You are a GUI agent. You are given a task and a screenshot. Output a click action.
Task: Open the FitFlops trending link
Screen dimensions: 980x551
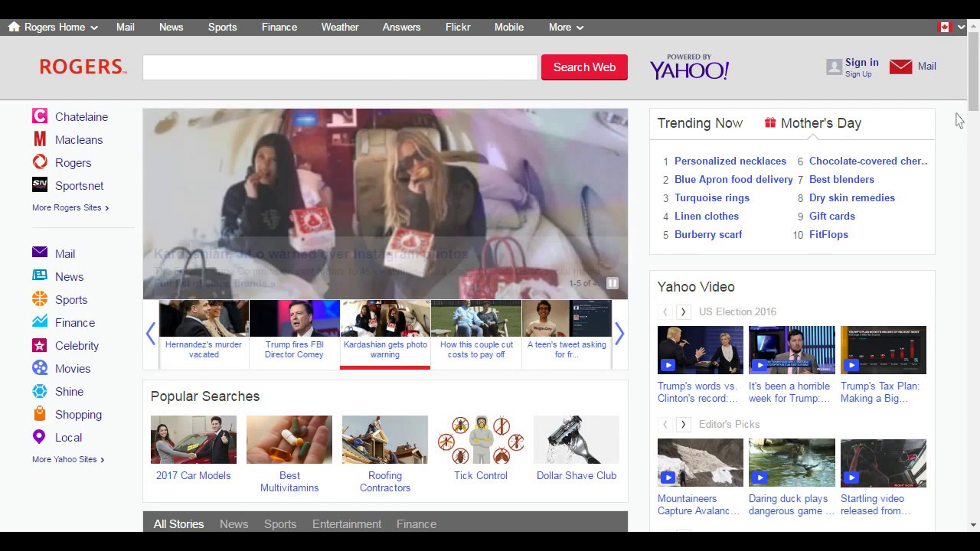(828, 234)
